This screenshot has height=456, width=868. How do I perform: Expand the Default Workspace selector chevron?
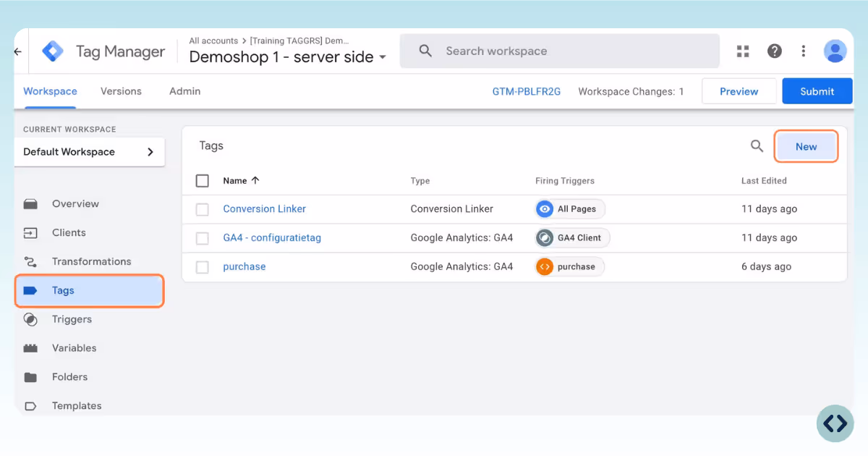pos(150,152)
